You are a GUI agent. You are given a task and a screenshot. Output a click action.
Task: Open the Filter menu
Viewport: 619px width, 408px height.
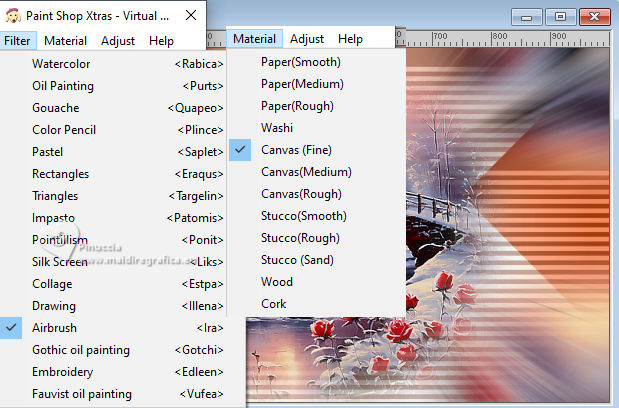(17, 41)
